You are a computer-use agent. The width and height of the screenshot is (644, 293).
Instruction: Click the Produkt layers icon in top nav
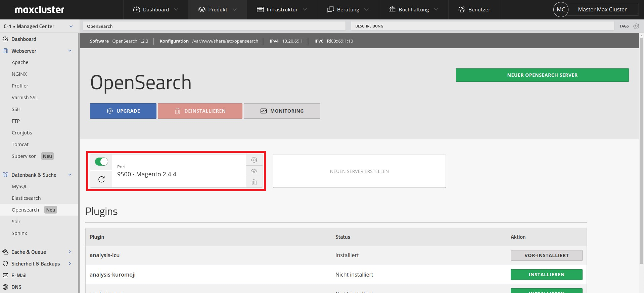tap(202, 10)
